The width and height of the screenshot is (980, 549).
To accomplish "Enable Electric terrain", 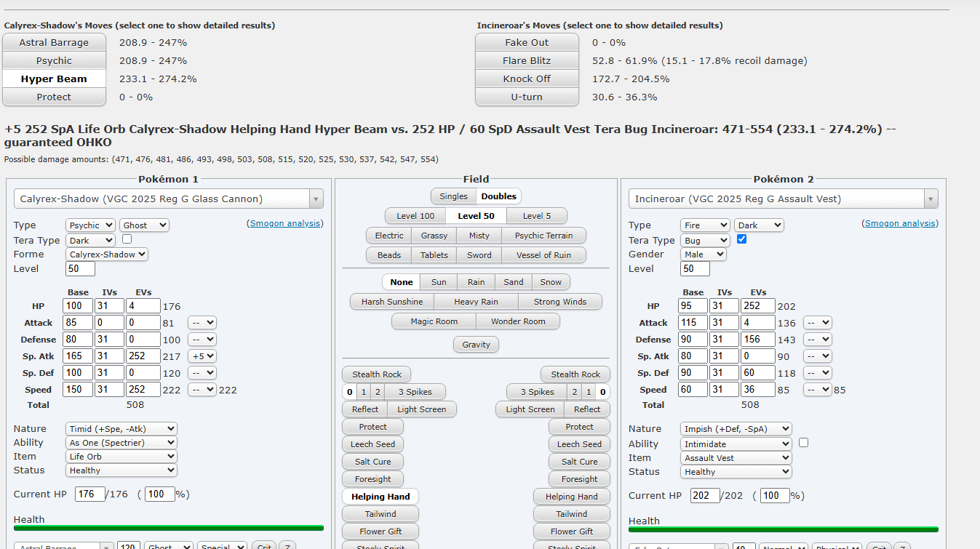I will [389, 236].
